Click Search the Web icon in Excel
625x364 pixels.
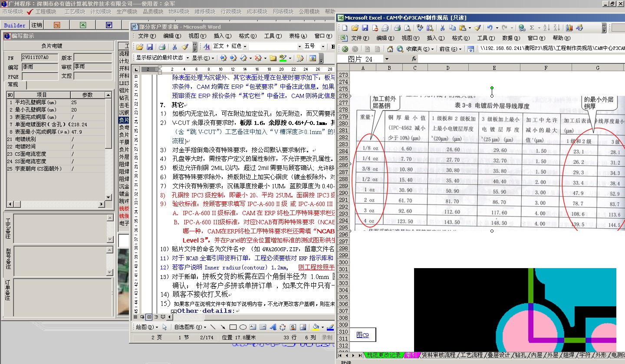pyautogui.click(x=400, y=49)
